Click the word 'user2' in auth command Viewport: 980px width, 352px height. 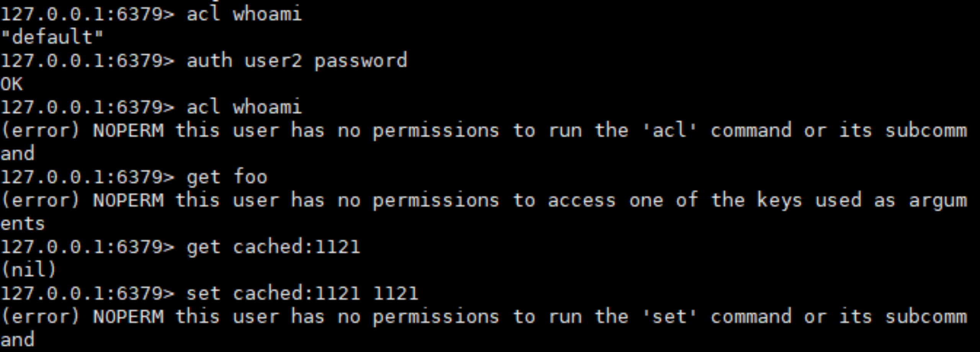click(273, 61)
